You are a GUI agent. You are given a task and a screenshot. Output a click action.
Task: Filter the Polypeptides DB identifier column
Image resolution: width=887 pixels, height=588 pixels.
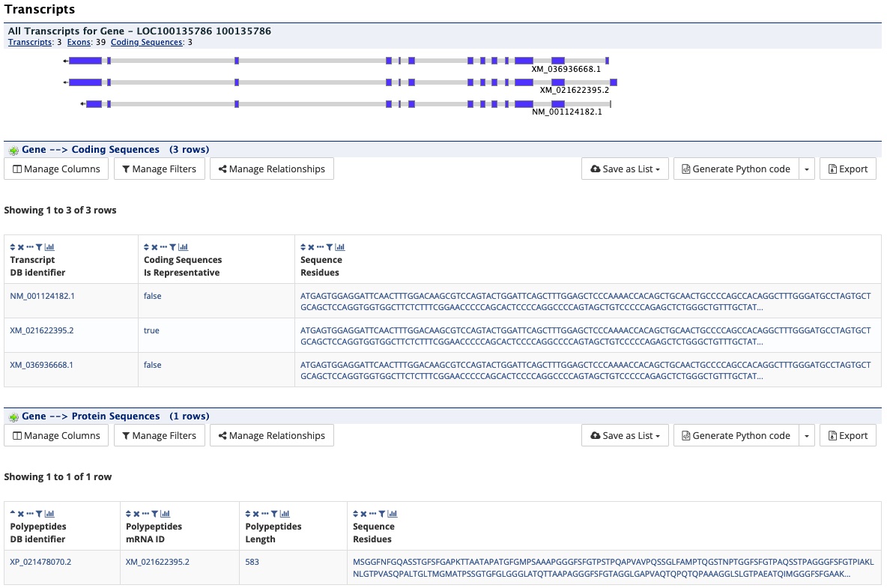click(39, 514)
